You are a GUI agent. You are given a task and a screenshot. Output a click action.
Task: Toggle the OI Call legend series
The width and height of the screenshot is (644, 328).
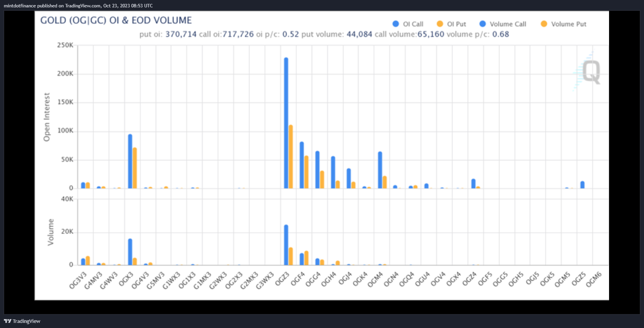pyautogui.click(x=408, y=24)
